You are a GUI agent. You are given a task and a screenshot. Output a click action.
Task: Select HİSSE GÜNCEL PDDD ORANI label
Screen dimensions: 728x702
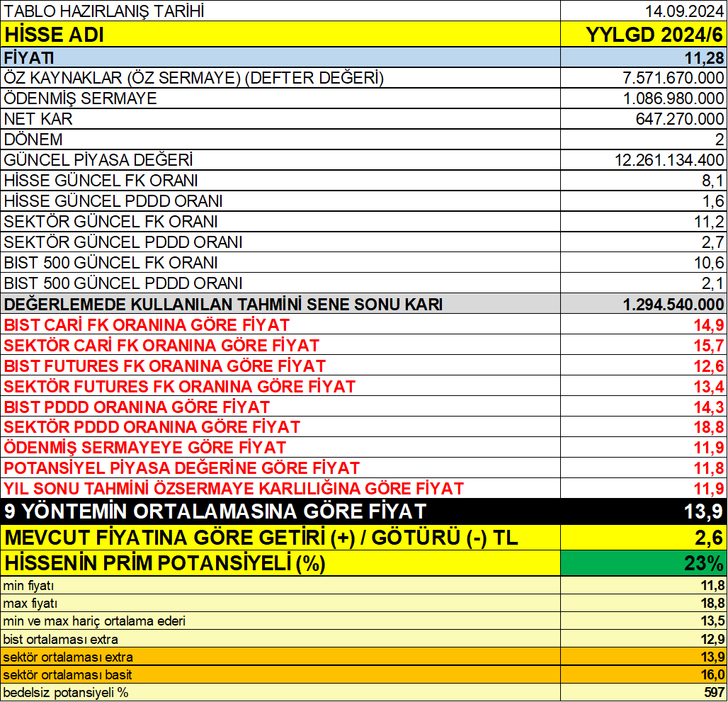click(113, 201)
